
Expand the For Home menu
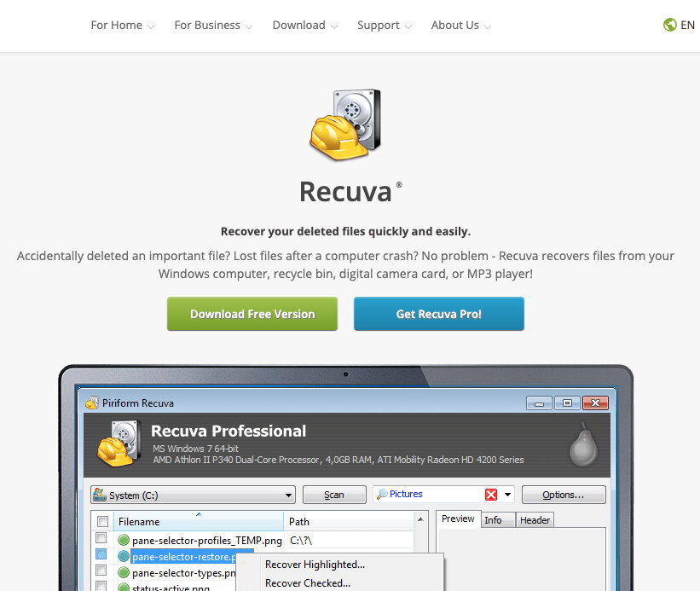(x=122, y=26)
